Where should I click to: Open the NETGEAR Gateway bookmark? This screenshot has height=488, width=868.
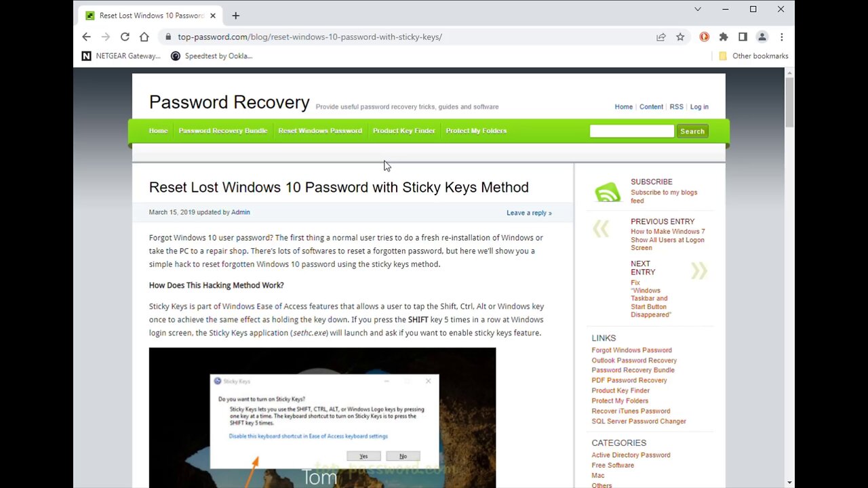(121, 56)
